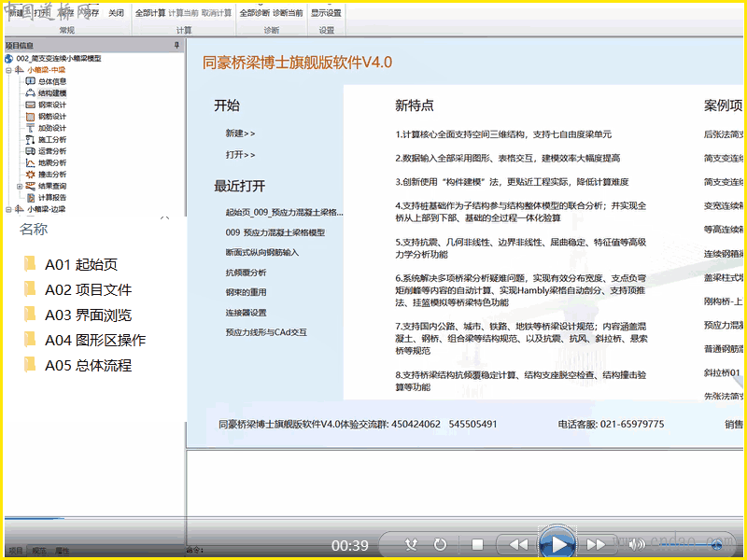Switch to the 属性 bottom tab

coord(62,551)
